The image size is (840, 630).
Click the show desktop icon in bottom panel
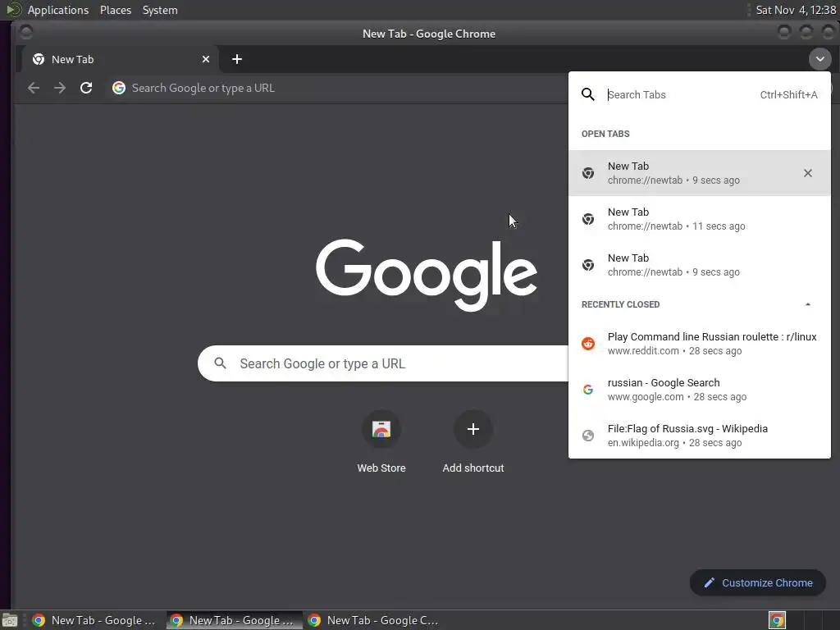[10, 621]
